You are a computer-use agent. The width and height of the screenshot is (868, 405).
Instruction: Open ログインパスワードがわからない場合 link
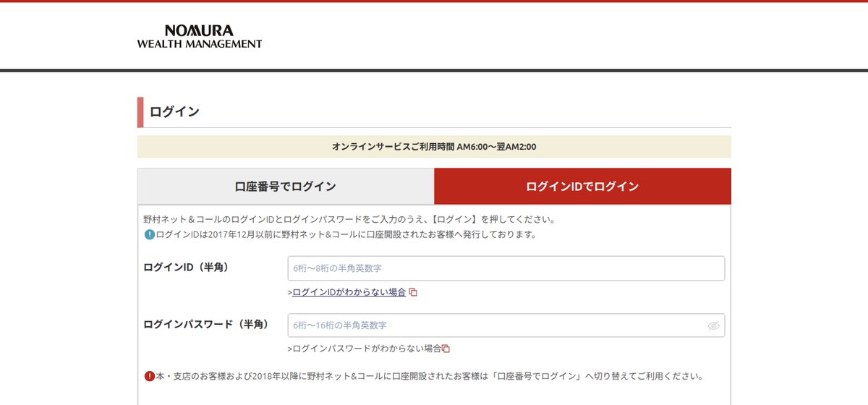click(367, 348)
